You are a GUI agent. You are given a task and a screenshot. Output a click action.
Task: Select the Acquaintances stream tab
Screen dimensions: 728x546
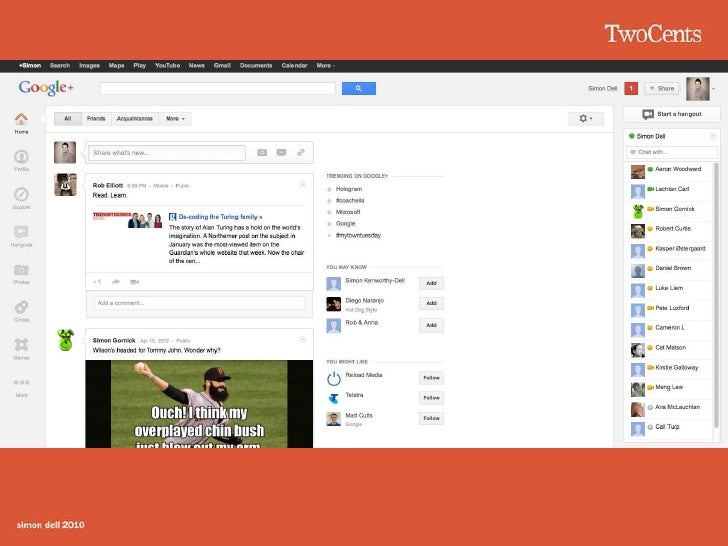coord(135,119)
